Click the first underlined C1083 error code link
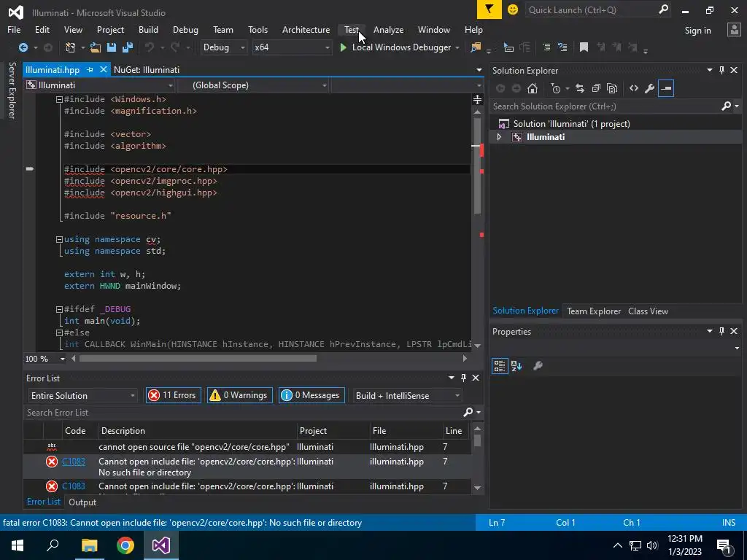The image size is (747, 560). 74,462
